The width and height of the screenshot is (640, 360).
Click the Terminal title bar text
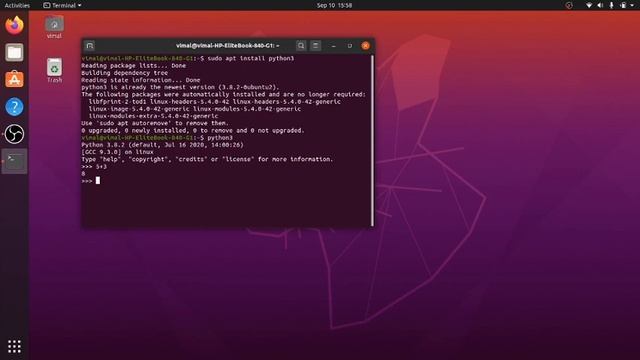[228, 46]
